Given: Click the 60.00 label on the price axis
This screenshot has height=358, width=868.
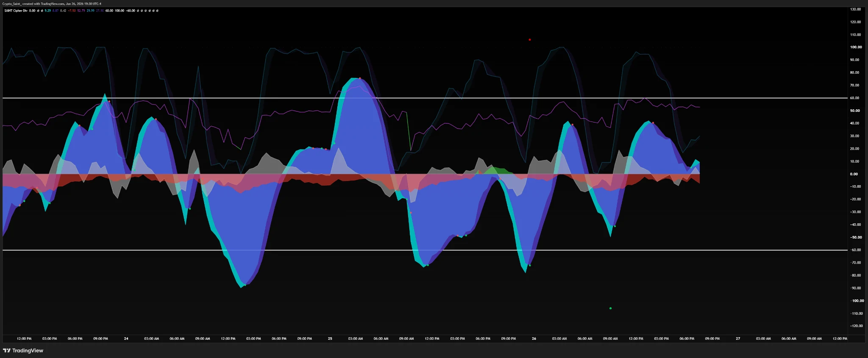Looking at the screenshot, I should 854,98.
